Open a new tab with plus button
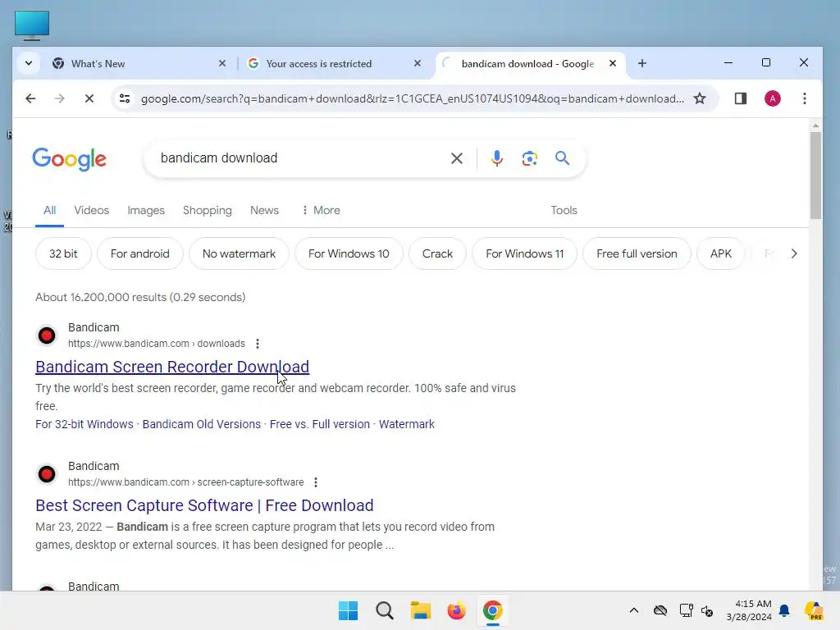The image size is (840, 630). pos(641,63)
